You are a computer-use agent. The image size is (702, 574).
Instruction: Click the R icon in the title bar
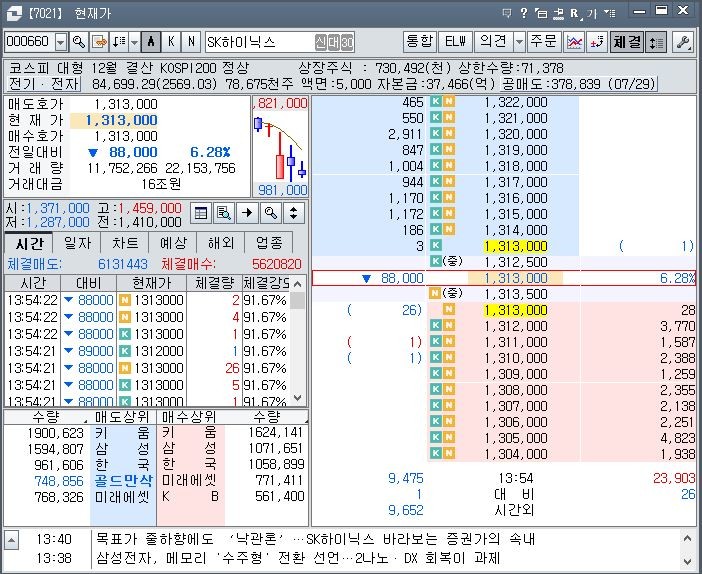coord(575,13)
